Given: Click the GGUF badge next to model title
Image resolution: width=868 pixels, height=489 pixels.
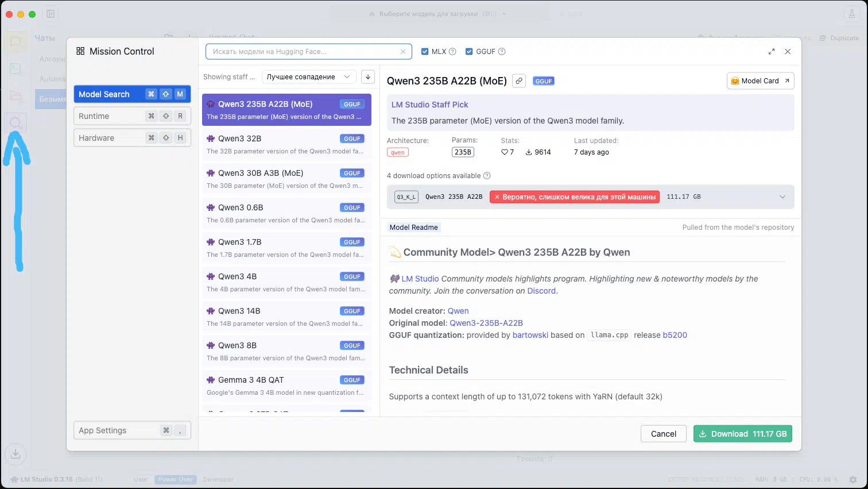Looking at the screenshot, I should [544, 81].
